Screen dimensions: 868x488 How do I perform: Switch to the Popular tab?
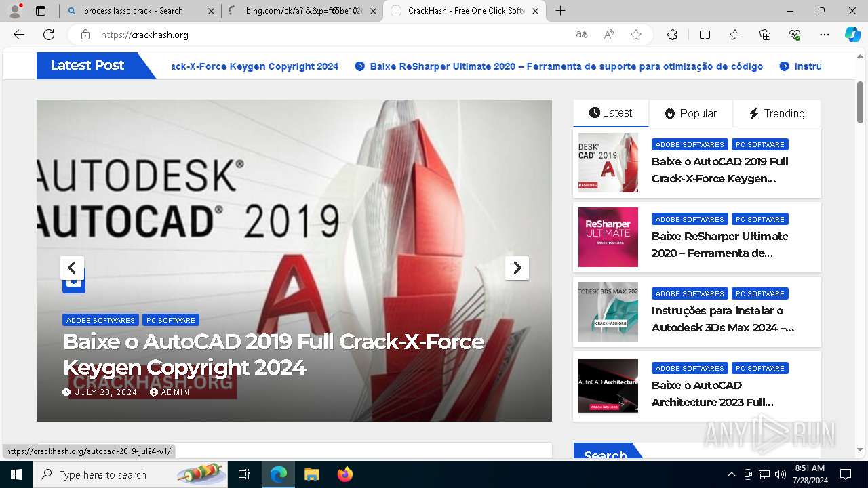[690, 113]
